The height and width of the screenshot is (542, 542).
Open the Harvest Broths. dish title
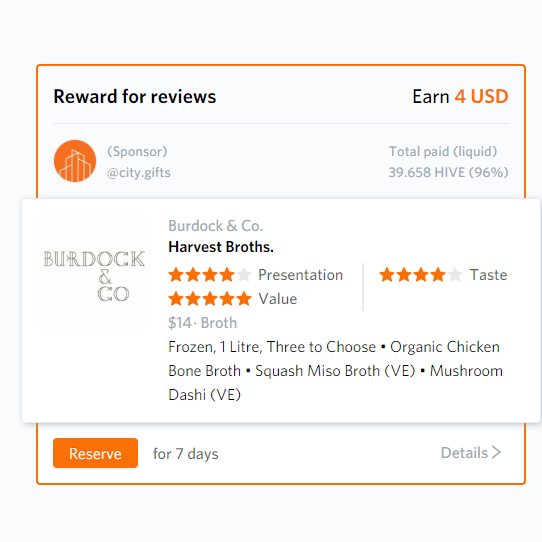221,247
